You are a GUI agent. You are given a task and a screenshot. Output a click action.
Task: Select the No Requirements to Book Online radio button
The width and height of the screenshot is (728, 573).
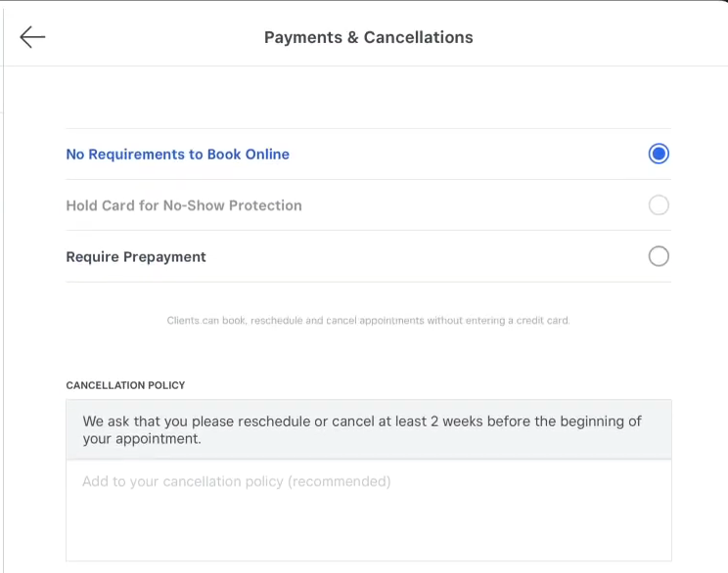659,154
